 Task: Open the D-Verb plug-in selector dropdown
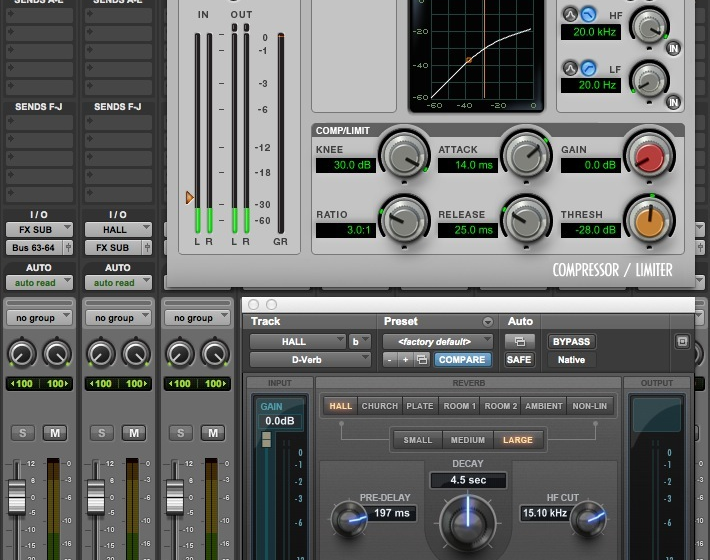pos(310,360)
